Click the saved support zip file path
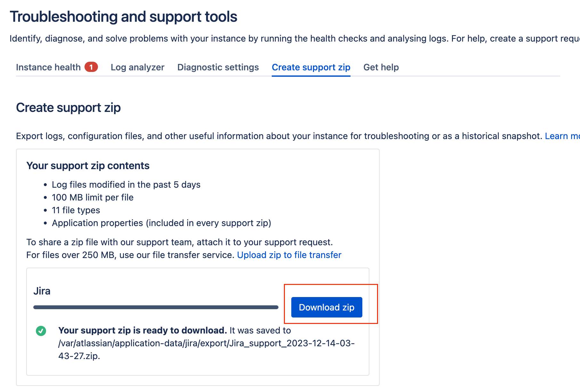 206,343
